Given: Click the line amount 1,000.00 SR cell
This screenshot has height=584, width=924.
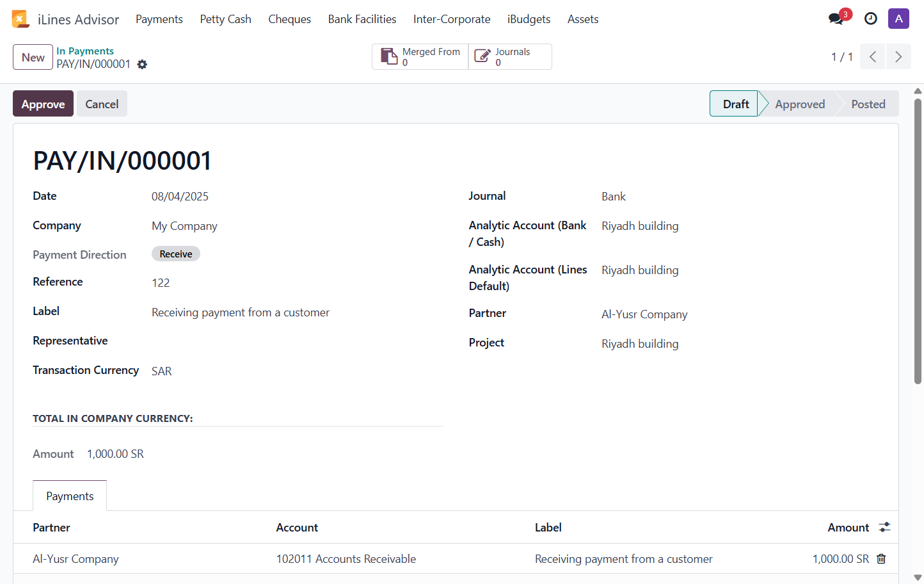Looking at the screenshot, I should [841, 559].
